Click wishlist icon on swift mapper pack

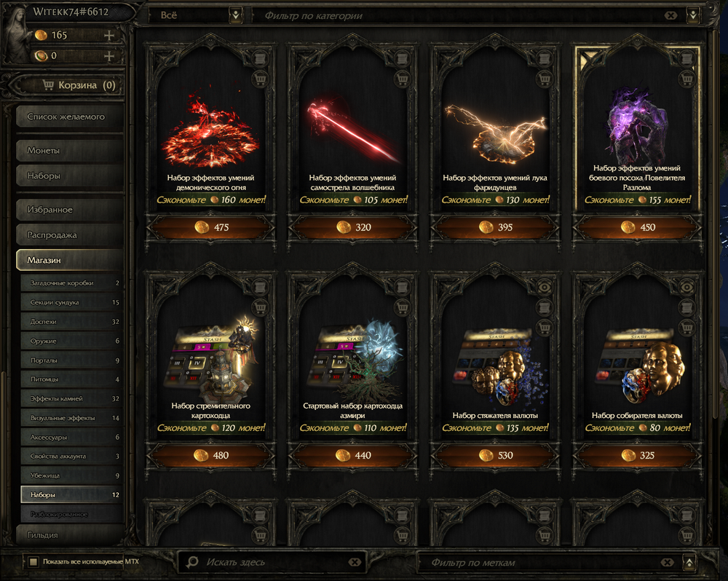[260, 287]
